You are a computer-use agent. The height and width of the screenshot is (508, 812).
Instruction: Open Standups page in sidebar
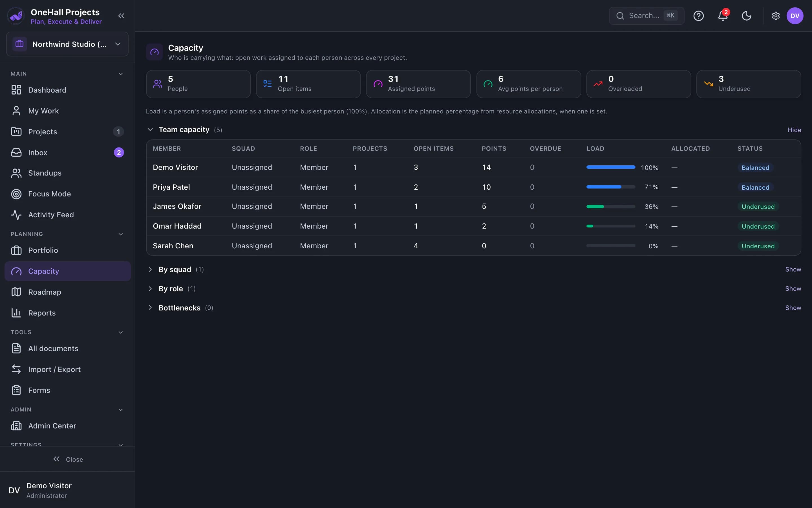(x=67, y=173)
